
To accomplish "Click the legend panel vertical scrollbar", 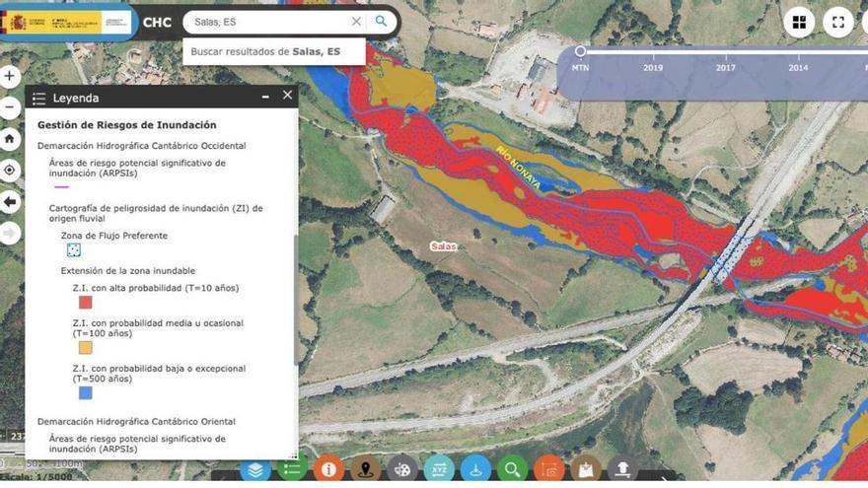I will click(x=296, y=300).
